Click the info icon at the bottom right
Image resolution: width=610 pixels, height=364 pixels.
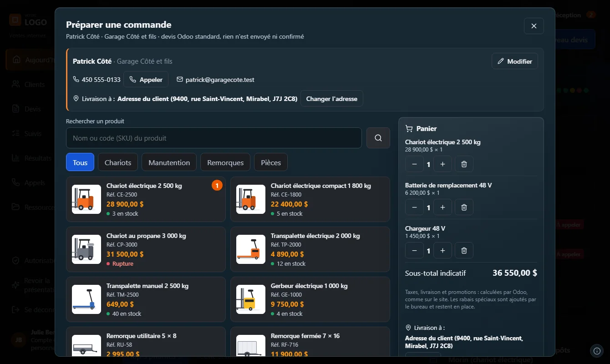tap(597, 351)
